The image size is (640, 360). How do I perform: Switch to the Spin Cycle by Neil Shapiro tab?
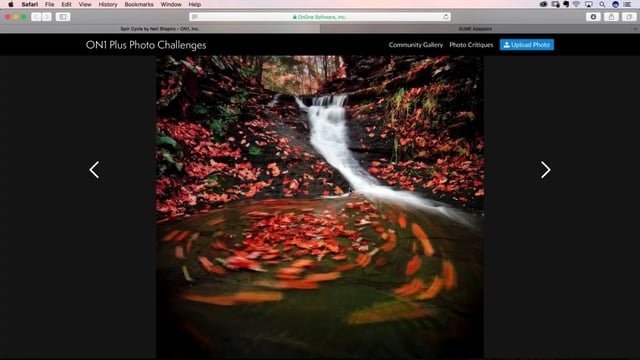[160, 29]
